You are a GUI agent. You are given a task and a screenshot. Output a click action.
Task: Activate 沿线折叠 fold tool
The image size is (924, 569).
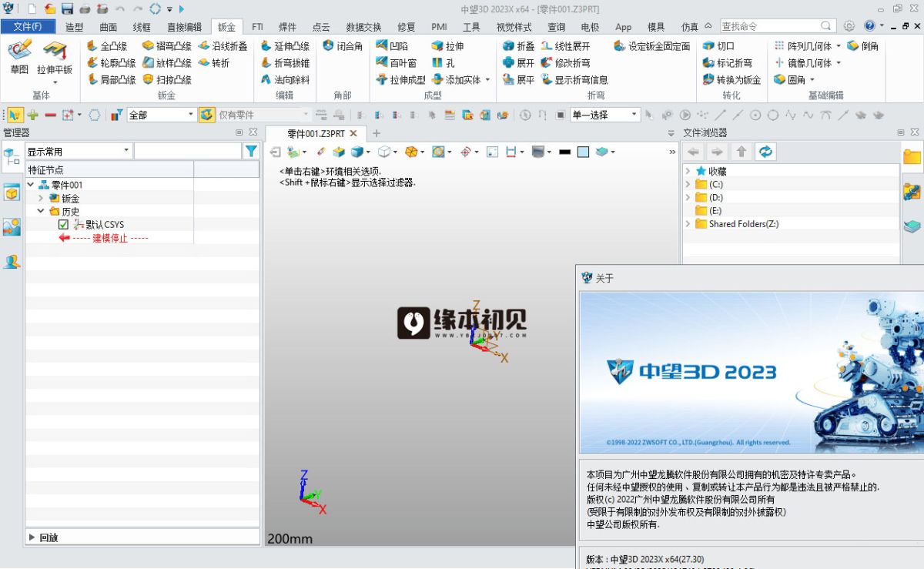(223, 46)
